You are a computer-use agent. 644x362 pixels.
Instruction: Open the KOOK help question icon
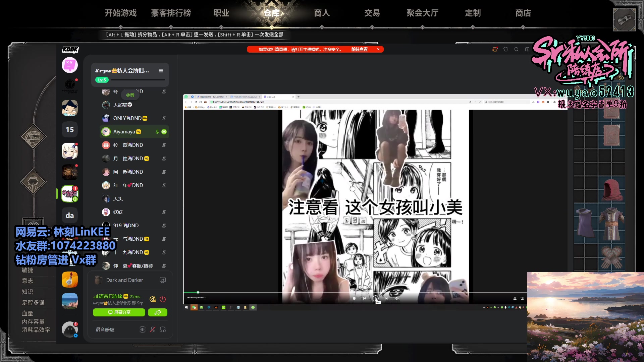click(x=527, y=49)
